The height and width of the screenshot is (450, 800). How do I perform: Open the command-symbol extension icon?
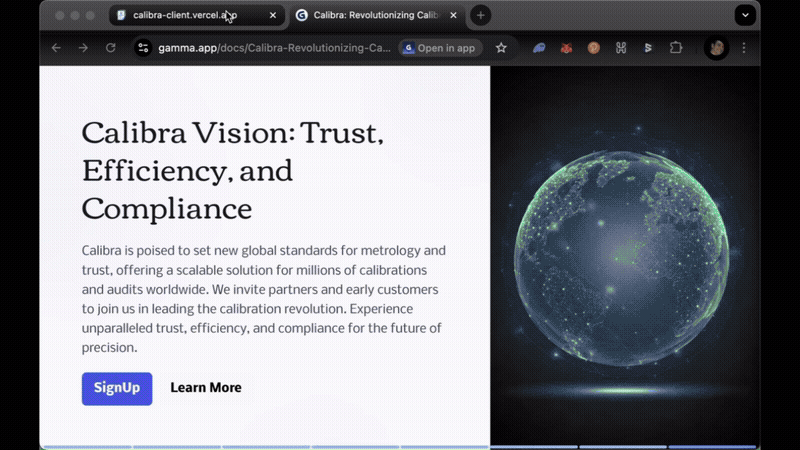click(x=621, y=48)
